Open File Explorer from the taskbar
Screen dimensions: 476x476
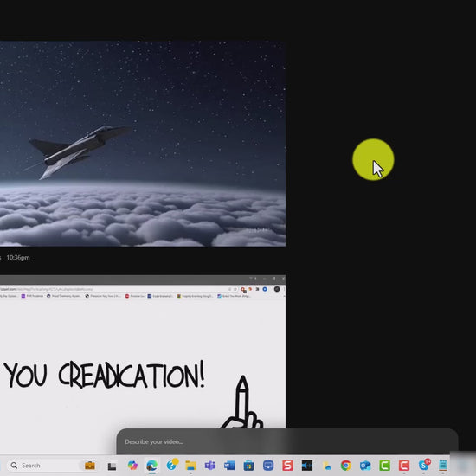(191, 466)
